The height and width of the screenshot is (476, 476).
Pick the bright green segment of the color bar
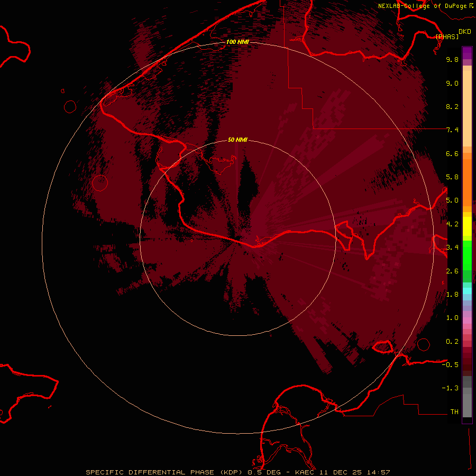pos(467,255)
